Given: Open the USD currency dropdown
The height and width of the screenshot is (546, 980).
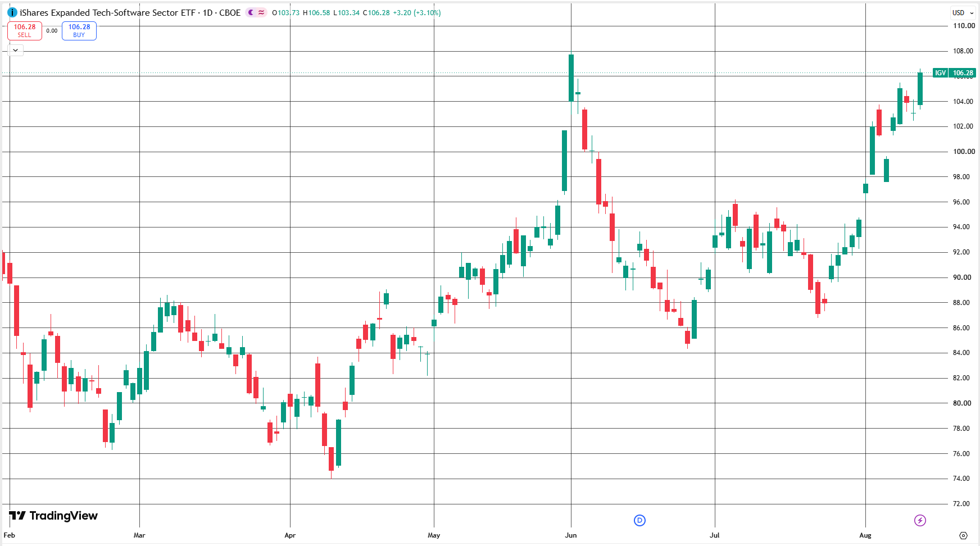Looking at the screenshot, I should 963,13.
